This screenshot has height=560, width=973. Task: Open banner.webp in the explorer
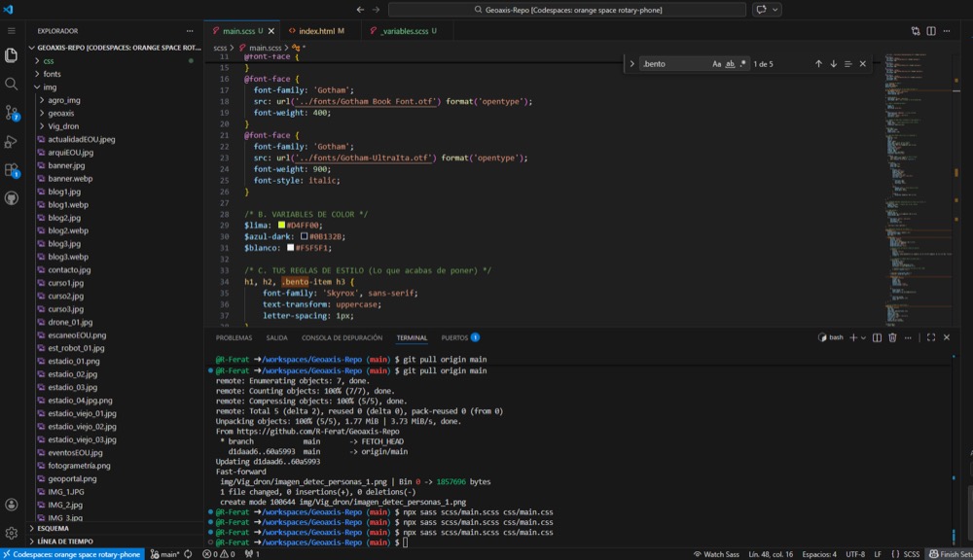point(70,179)
